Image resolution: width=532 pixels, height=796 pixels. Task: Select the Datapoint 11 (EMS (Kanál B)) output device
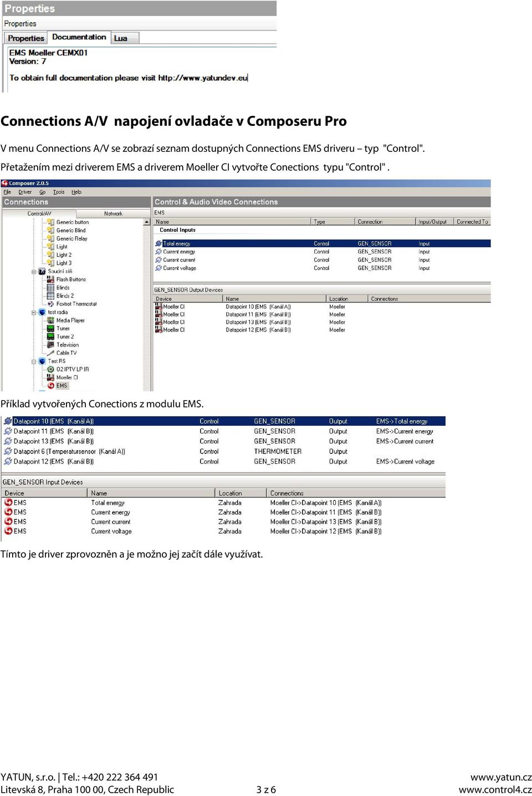pyautogui.click(x=258, y=314)
